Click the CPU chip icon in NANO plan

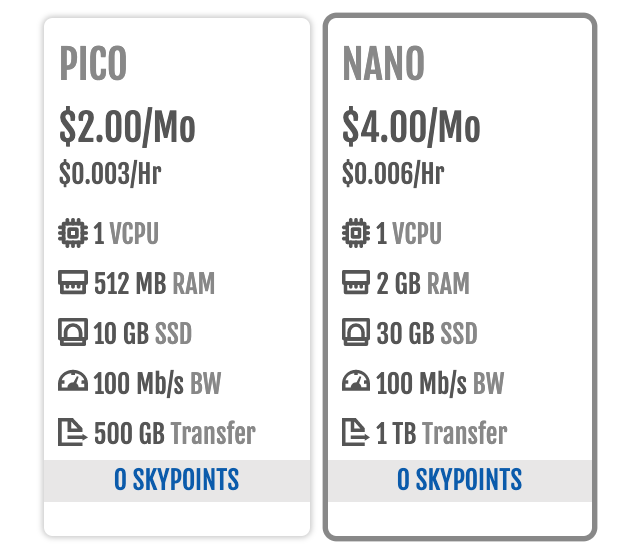pyautogui.click(x=356, y=233)
